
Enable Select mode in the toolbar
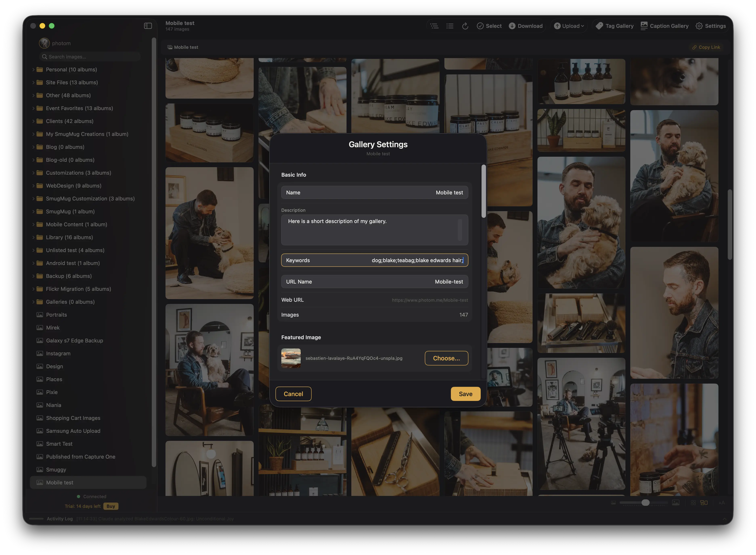pyautogui.click(x=489, y=26)
